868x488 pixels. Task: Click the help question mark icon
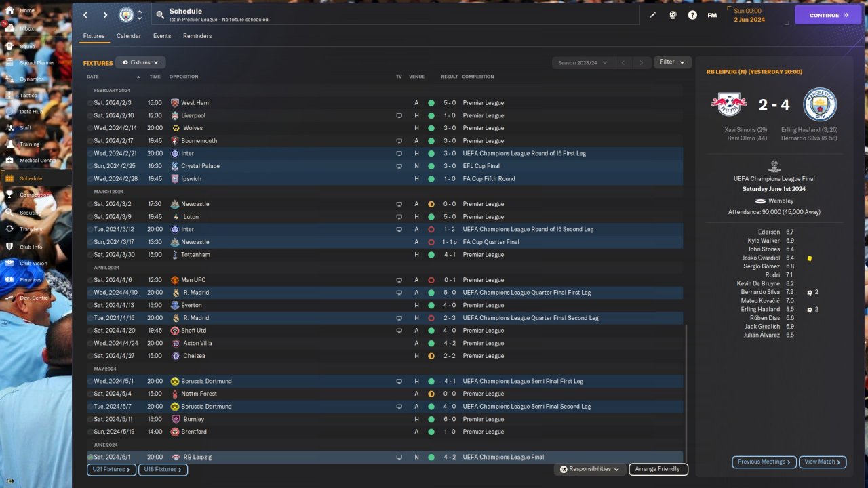pyautogui.click(x=692, y=15)
